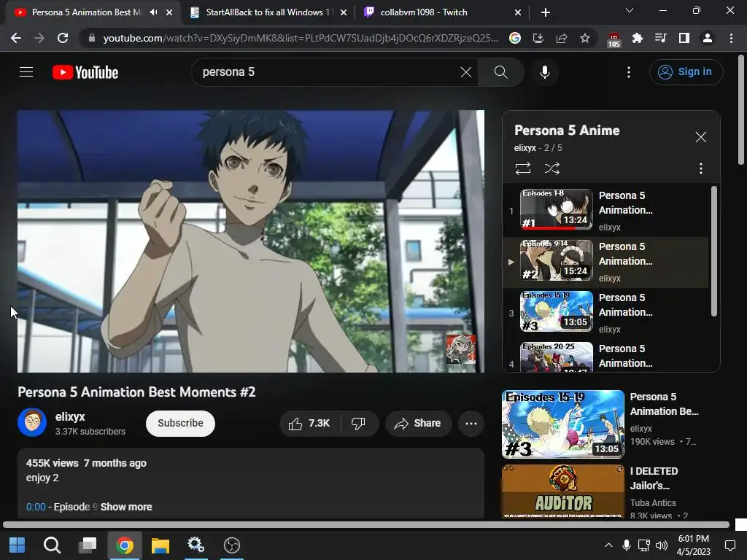Click the vertical page scrollbar
The width and height of the screenshot is (747, 560).
[x=741, y=110]
